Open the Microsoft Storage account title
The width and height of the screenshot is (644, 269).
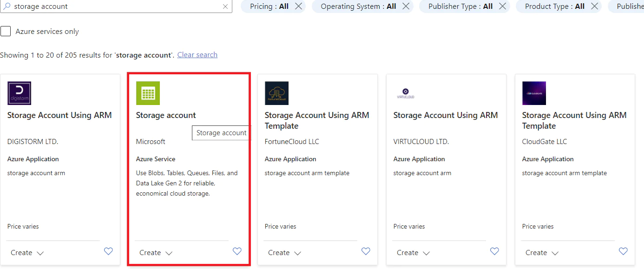tap(166, 115)
